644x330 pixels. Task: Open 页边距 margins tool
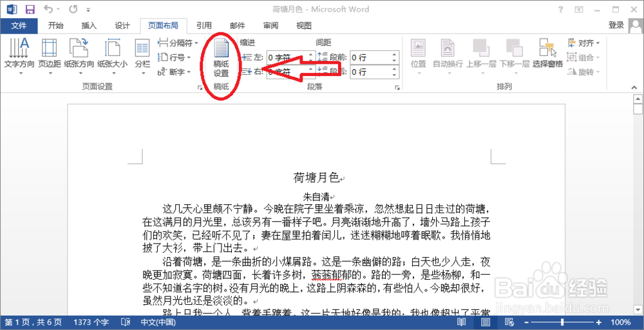[x=50, y=56]
